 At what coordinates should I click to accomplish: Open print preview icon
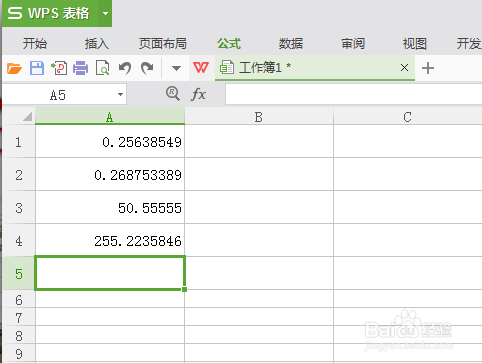[x=103, y=68]
